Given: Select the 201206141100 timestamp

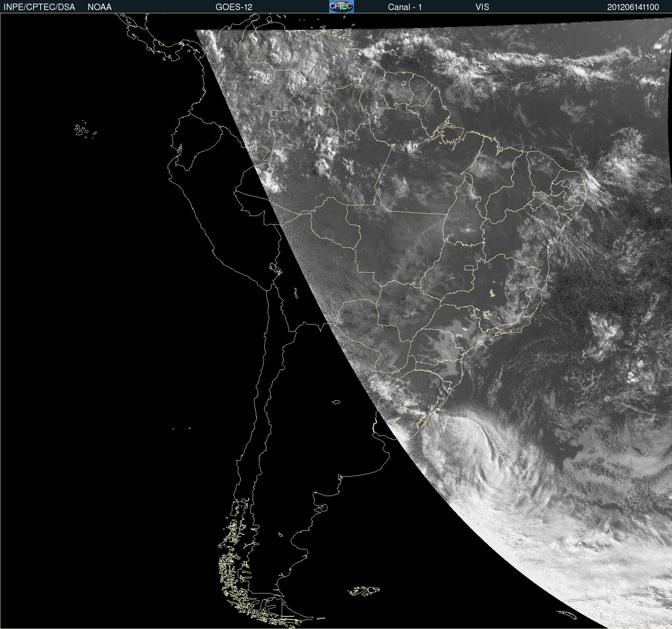Looking at the screenshot, I should (x=633, y=7).
